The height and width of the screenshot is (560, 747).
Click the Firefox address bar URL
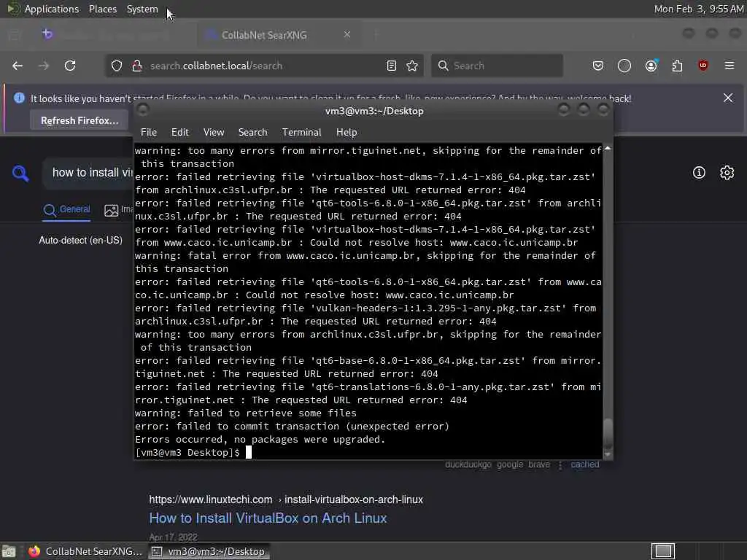click(x=216, y=66)
